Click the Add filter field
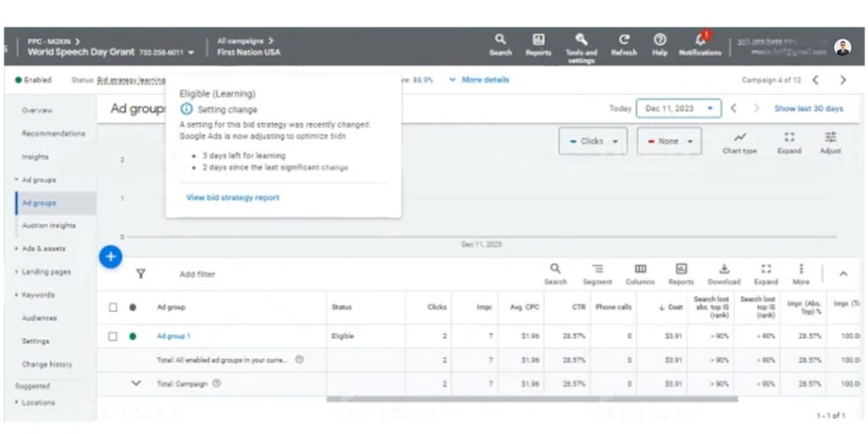This screenshot has width=868, height=434. [x=198, y=275]
